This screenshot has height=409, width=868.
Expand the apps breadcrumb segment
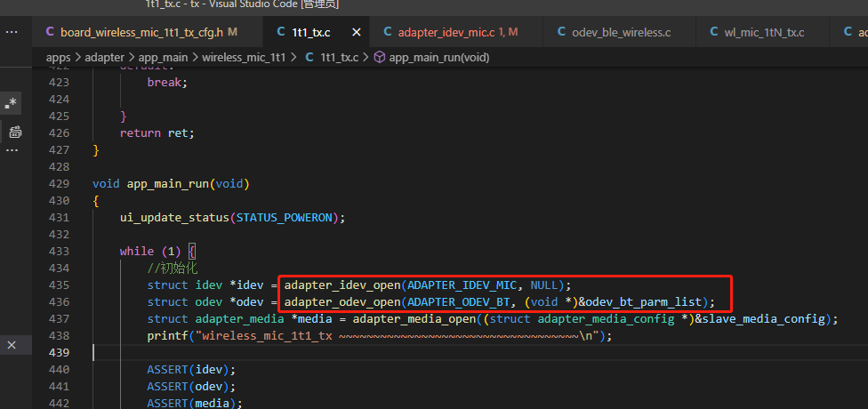pyautogui.click(x=58, y=57)
